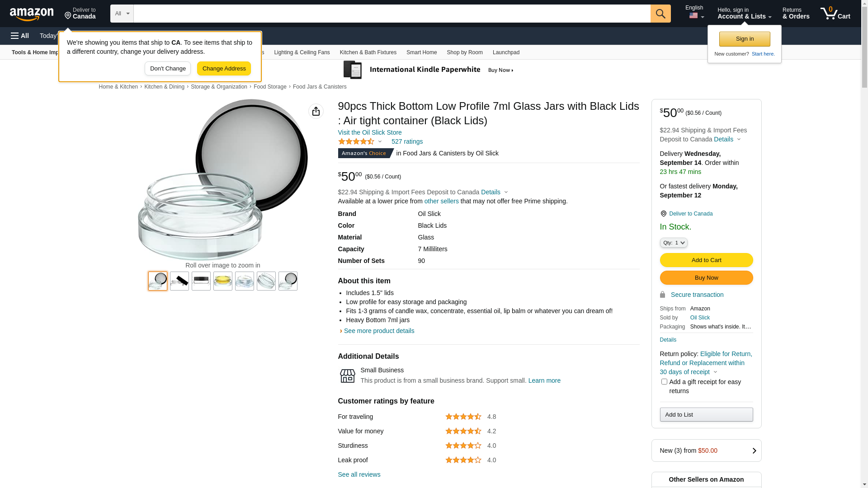Click into the Amazon search field
The image size is (868, 488).
392,14
